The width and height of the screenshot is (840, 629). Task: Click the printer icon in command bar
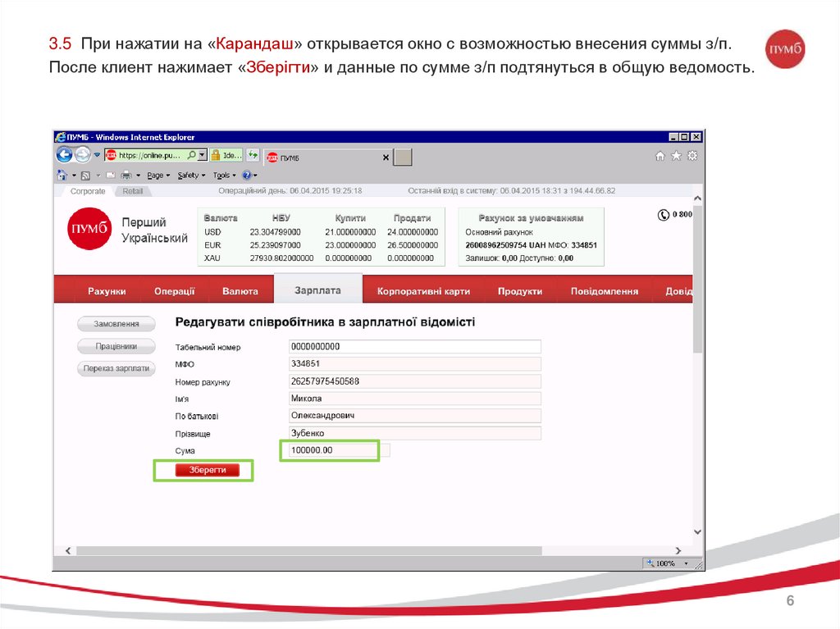coord(126,175)
